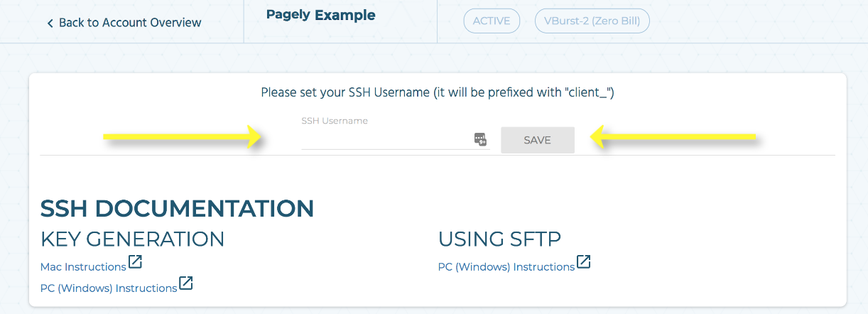
Task: Click the SSH DOCUMENTATION heading
Action: (x=177, y=209)
